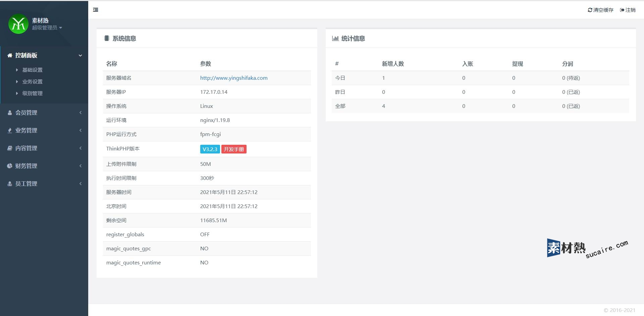The width and height of the screenshot is (644, 316).
Task: Click the 分润 column header
Action: tap(568, 64)
